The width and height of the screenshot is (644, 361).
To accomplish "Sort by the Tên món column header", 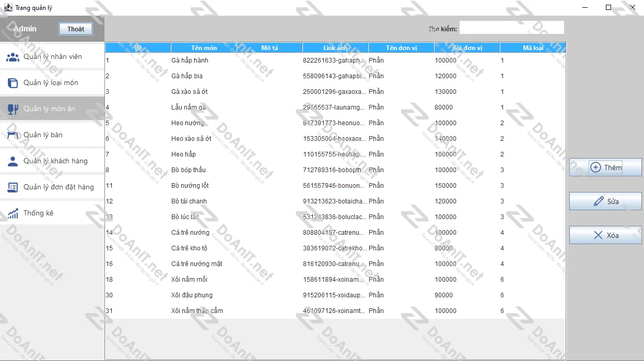I will click(x=204, y=48).
